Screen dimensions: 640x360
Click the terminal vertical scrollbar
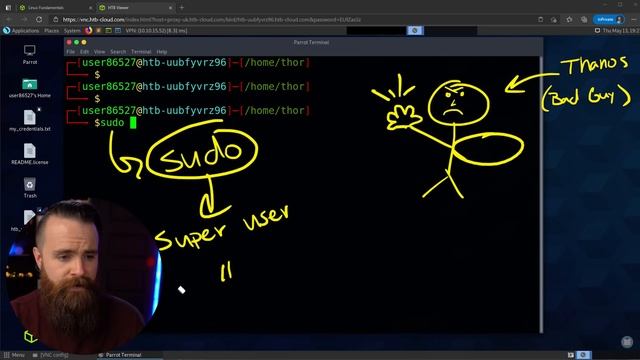(541, 194)
